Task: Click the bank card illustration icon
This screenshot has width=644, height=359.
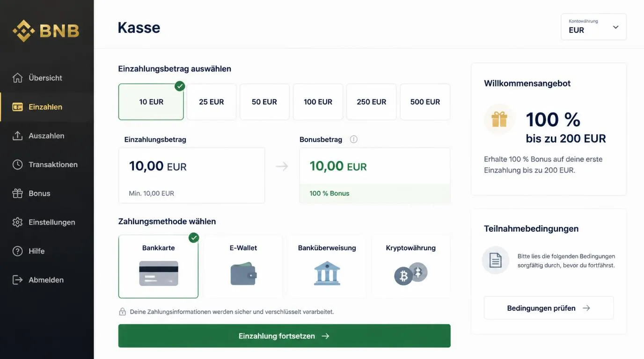Action: 159,273
